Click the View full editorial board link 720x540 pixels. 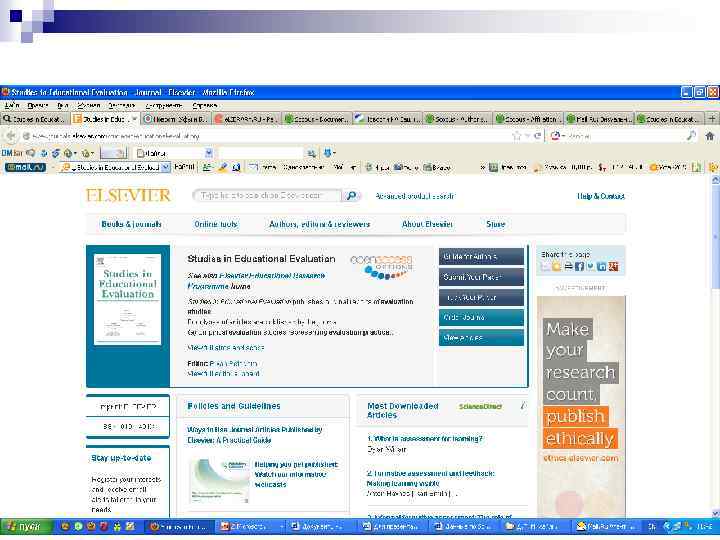tap(224, 373)
